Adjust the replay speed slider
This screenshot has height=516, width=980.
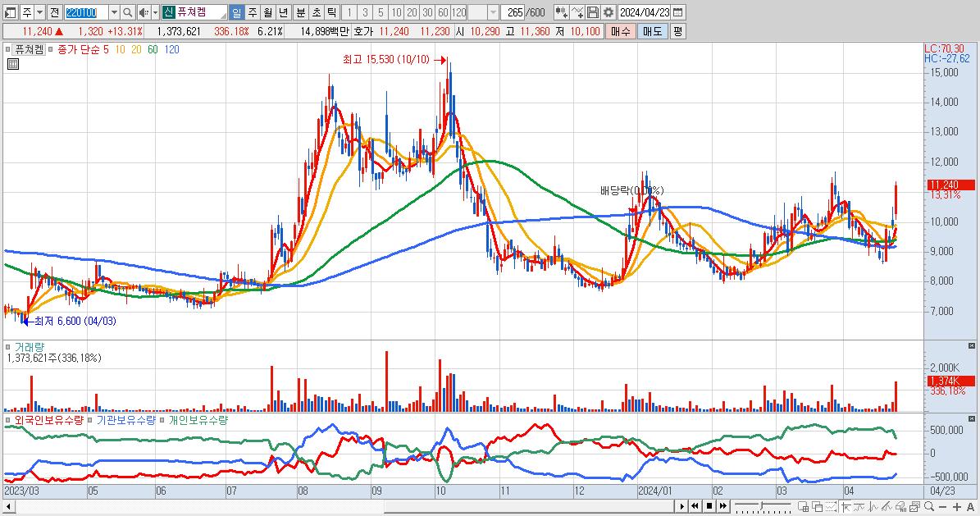click(x=762, y=506)
